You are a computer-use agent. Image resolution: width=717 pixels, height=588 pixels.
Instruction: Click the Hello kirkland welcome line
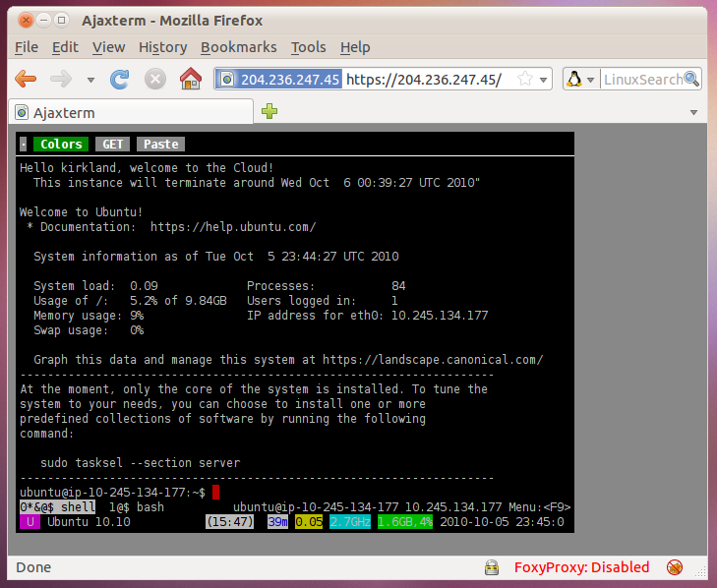(147, 168)
